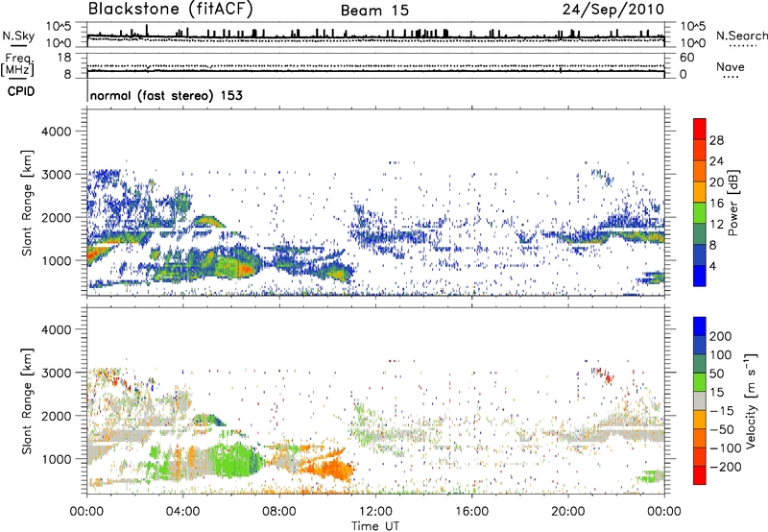
Task: Click the 'Freq. [MHz]' axis label
Action: [x=18, y=65]
